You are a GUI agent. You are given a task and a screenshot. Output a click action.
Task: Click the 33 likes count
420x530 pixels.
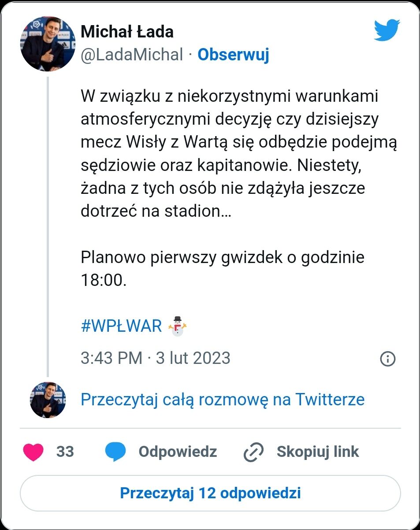[x=65, y=452]
